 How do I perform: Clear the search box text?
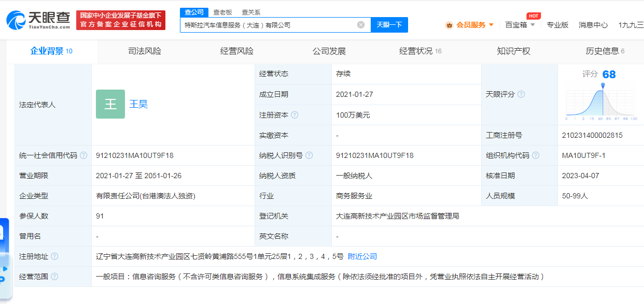[361, 25]
